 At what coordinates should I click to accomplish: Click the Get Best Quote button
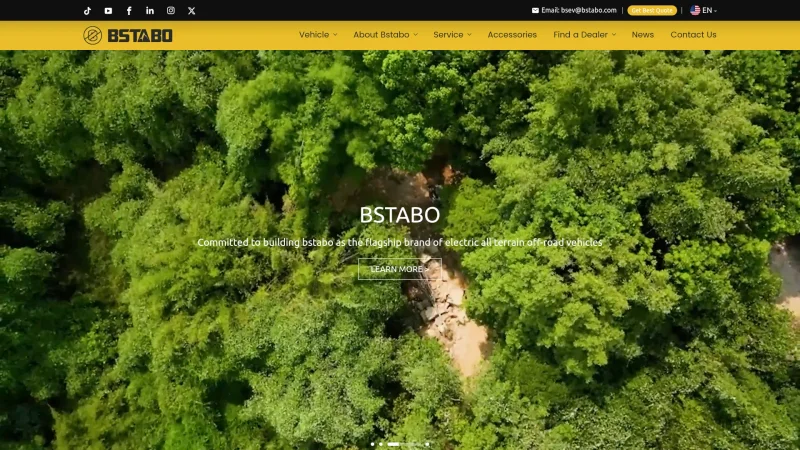coord(652,10)
